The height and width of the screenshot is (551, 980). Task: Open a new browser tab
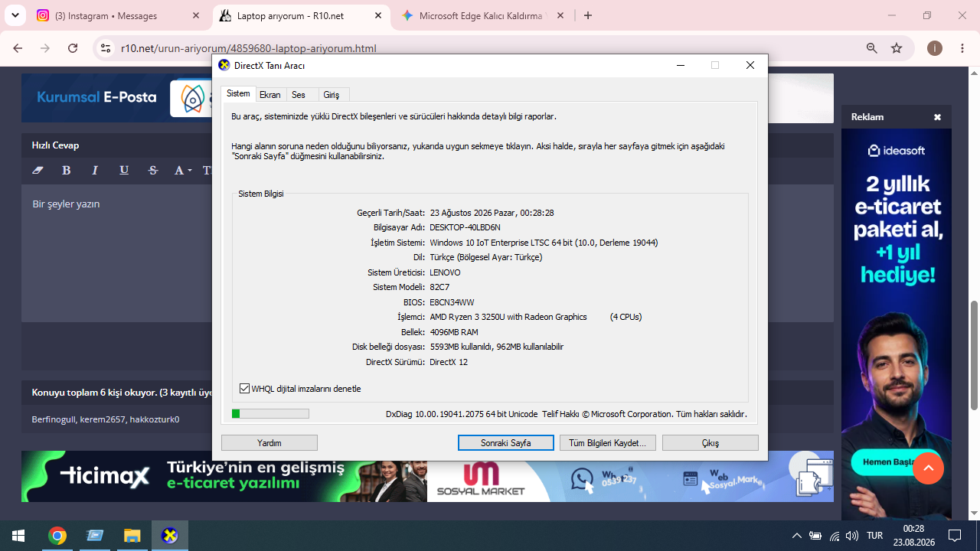pos(588,15)
